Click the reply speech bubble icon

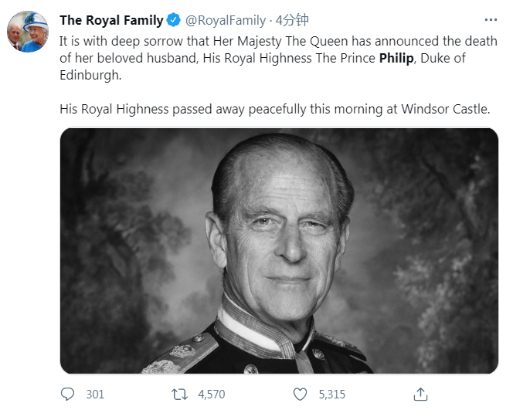point(67,395)
